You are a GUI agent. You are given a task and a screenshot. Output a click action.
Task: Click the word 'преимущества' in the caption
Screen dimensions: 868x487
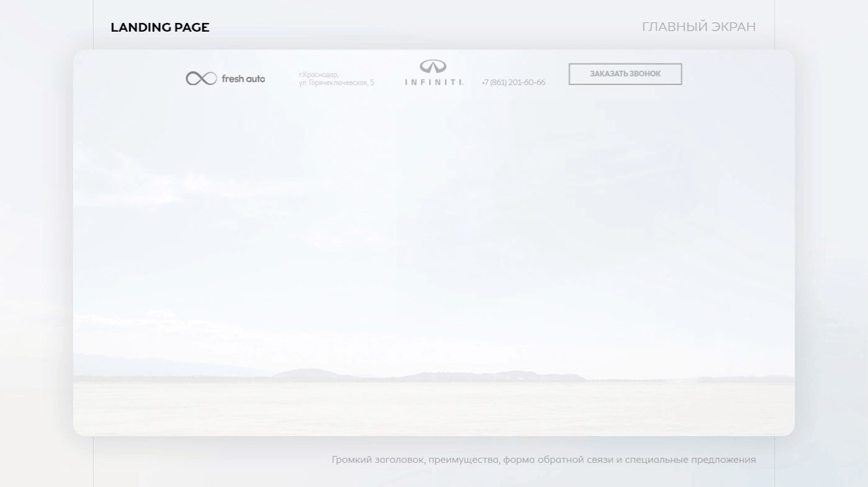(x=463, y=460)
